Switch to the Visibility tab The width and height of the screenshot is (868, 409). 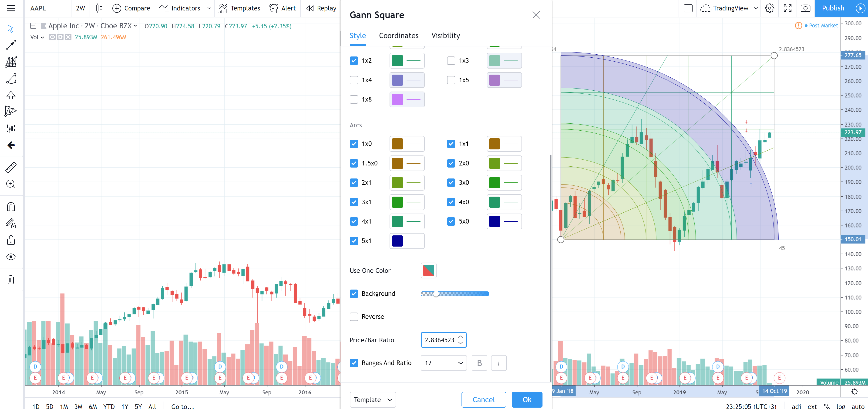446,35
